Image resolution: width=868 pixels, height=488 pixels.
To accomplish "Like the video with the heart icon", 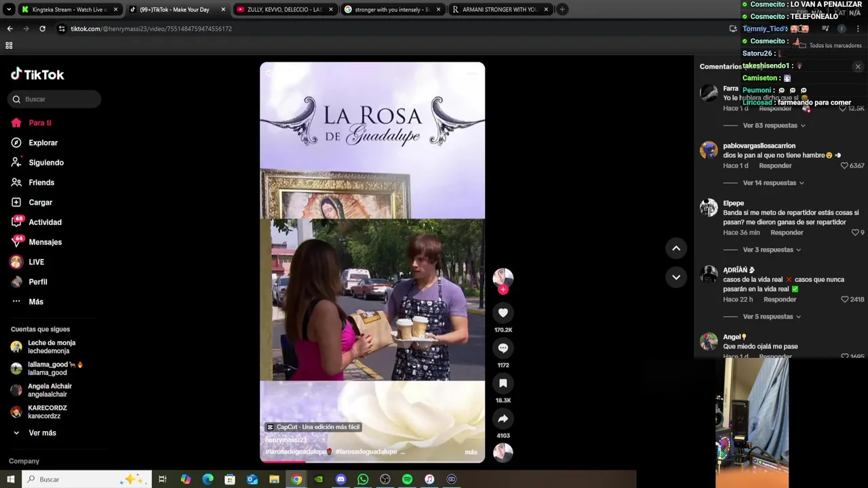I will point(503,312).
